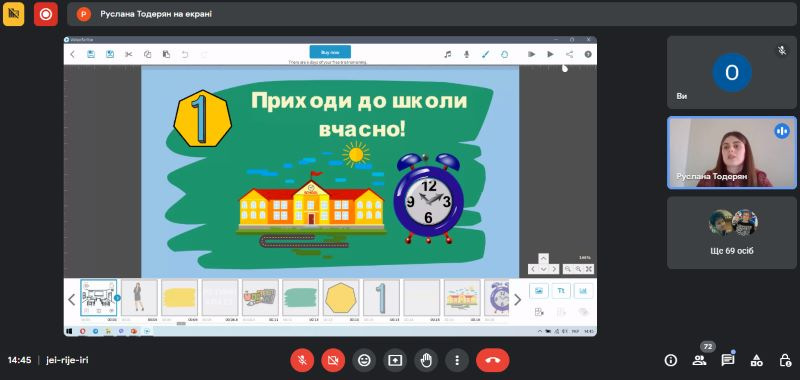800x380 pixels.
Task: Open the host controls lock icon
Action: coord(785,360)
